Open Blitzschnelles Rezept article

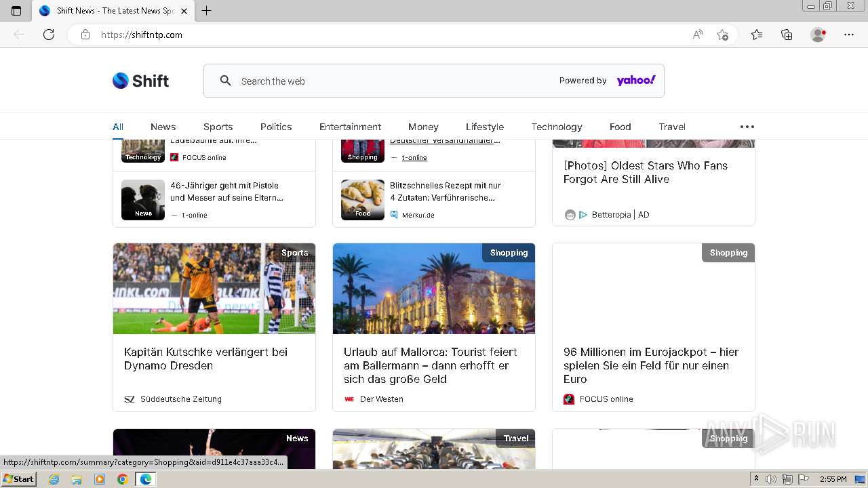(446, 191)
